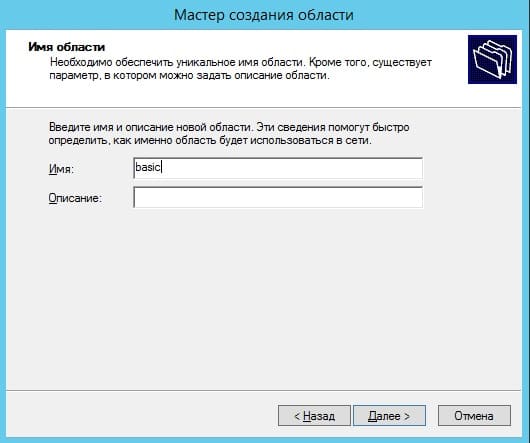Image resolution: width=530 pixels, height=443 pixels.
Task: Click into the empty Описание field
Action: [x=278, y=197]
